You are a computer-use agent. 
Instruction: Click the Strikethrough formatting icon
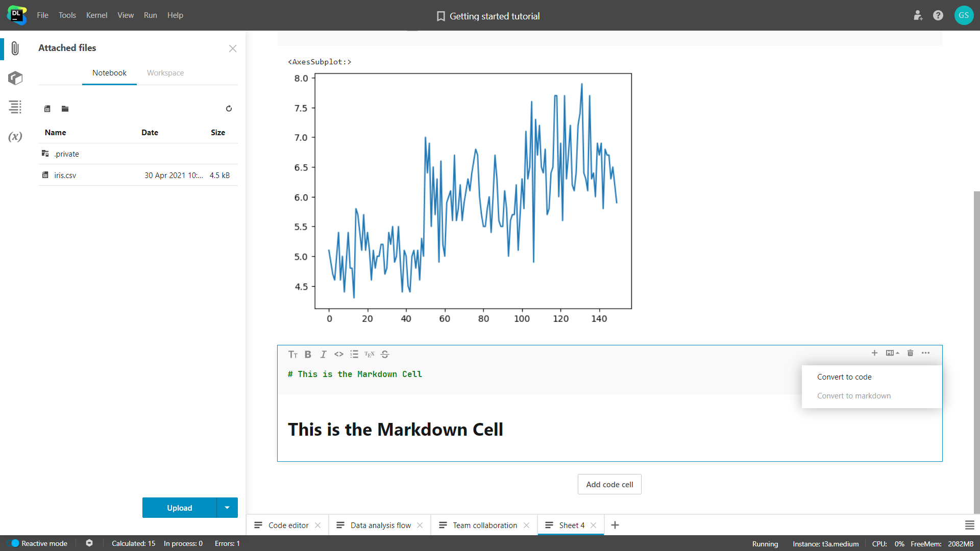pyautogui.click(x=385, y=355)
